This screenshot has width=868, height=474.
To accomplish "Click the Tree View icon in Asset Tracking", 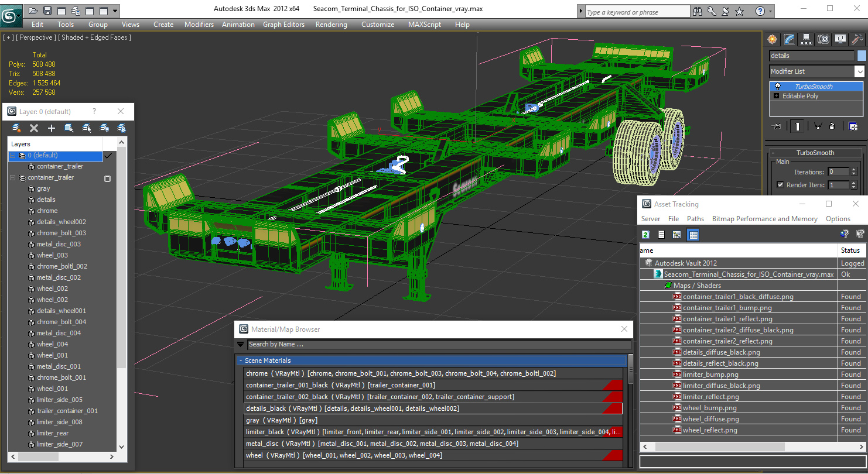I will 677,235.
